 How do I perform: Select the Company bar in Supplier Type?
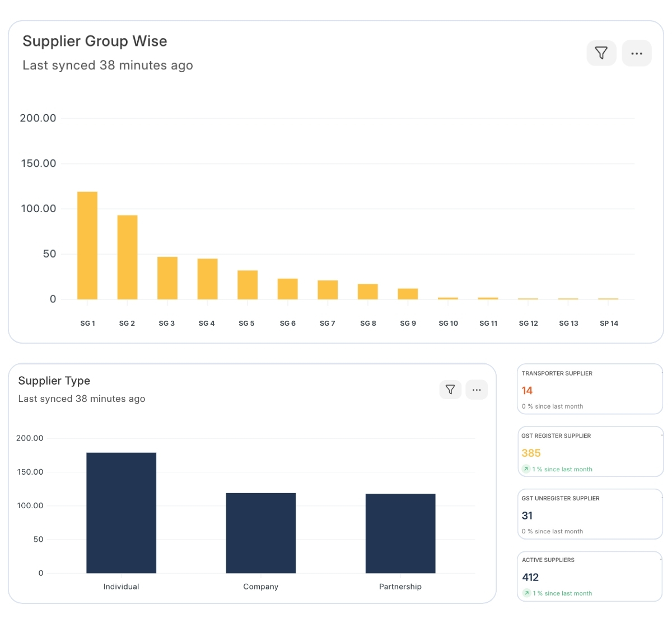[x=260, y=532]
